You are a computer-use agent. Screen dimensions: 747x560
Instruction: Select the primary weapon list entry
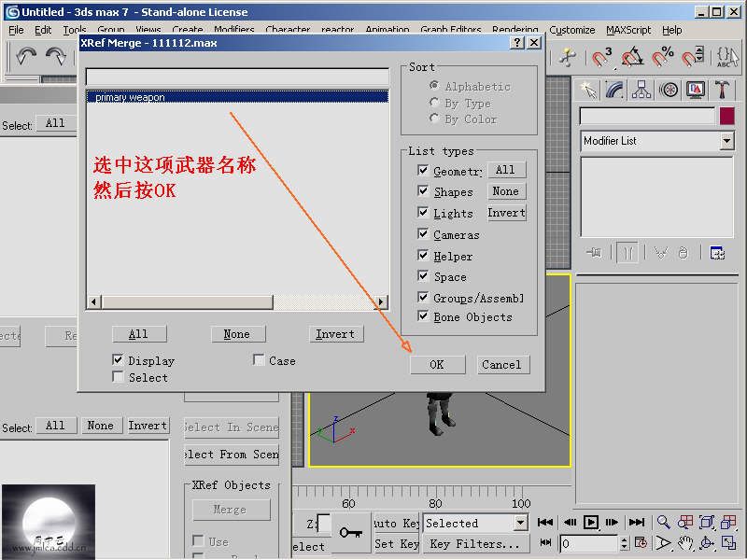coord(130,97)
